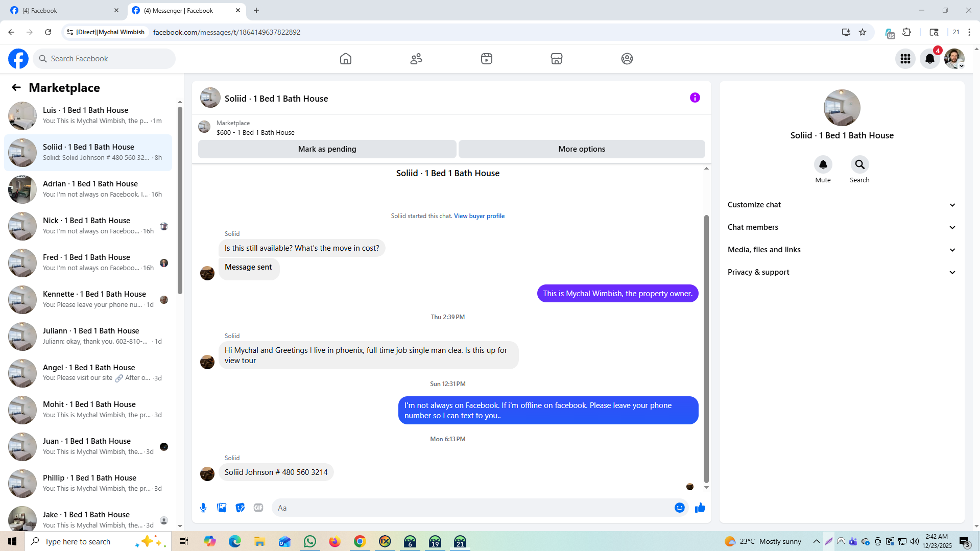Click the chat messages scrollbar
The height and width of the screenshot is (551, 980).
coord(706,348)
